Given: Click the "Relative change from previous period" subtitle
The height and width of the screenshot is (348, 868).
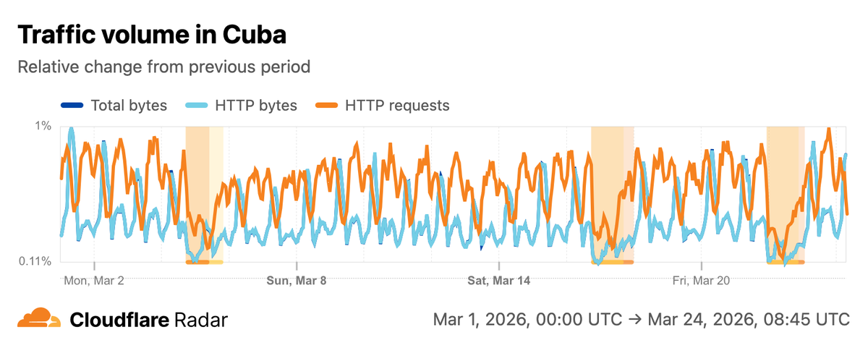Looking at the screenshot, I should click(x=163, y=67).
